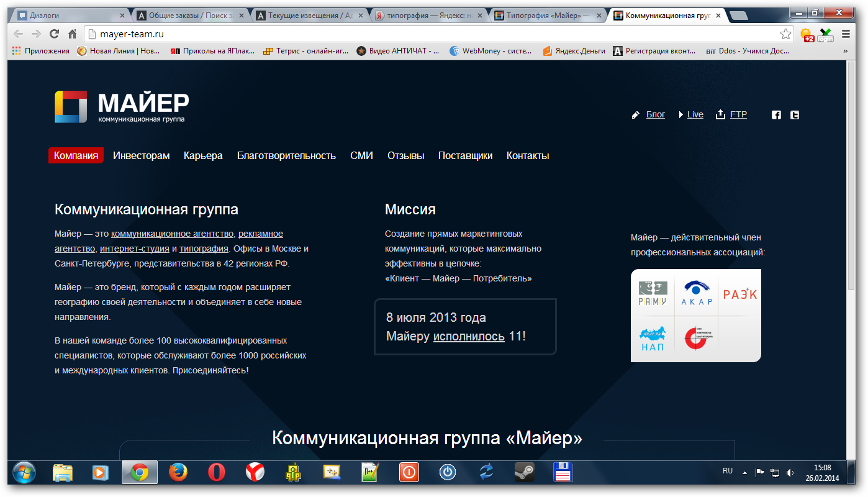
Task: Click the browser Forward arrow
Action: click(x=36, y=34)
